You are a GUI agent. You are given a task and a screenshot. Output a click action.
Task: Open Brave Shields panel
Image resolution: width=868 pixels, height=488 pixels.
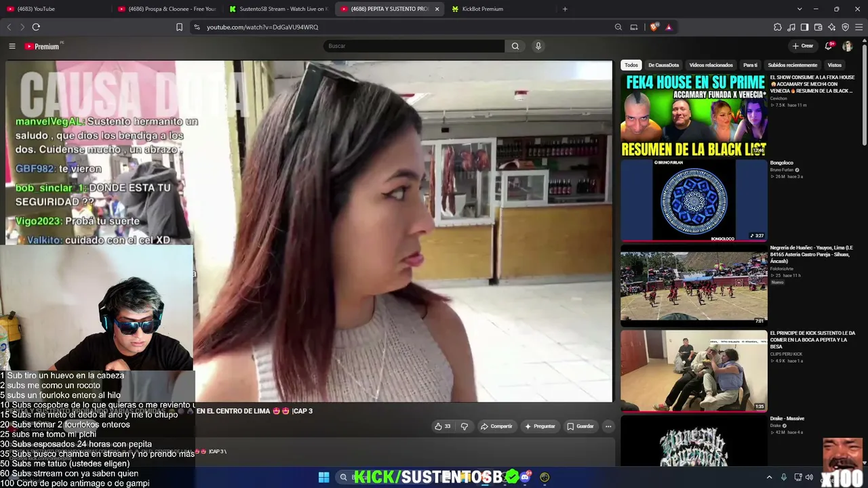(x=654, y=27)
